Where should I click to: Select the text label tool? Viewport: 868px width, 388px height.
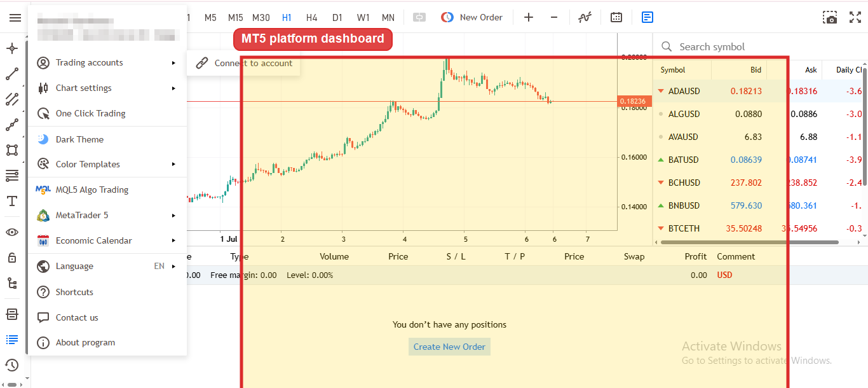coord(11,201)
